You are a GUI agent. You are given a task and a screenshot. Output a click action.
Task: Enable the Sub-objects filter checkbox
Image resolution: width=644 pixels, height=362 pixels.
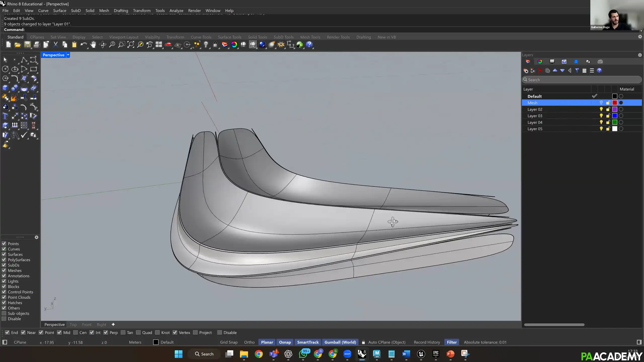4,313
